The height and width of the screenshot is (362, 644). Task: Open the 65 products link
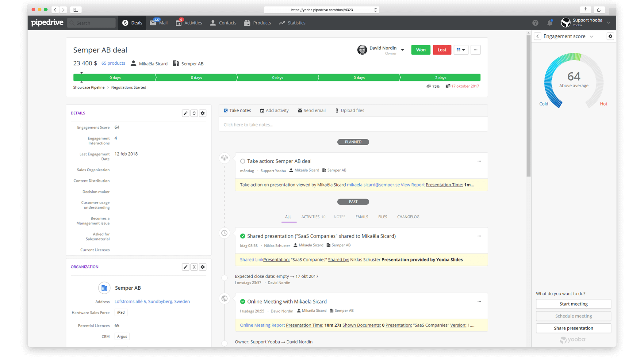click(x=113, y=63)
